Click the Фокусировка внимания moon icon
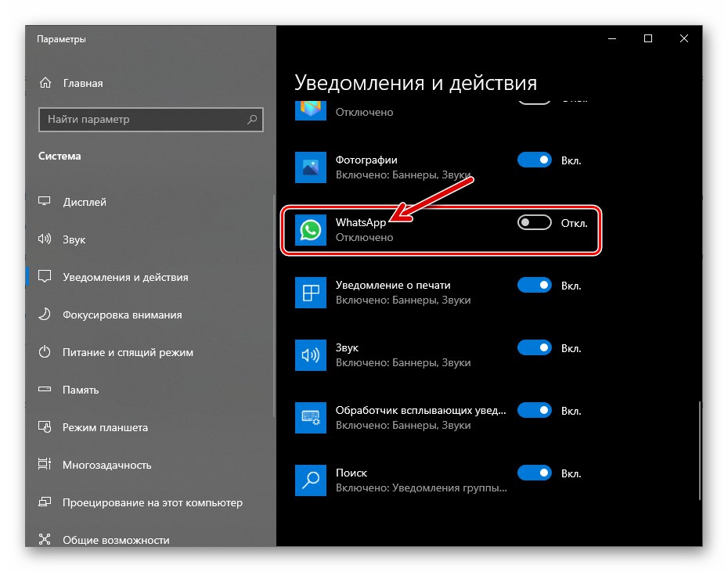Image resolution: width=728 pixels, height=572 pixels. pos(45,315)
